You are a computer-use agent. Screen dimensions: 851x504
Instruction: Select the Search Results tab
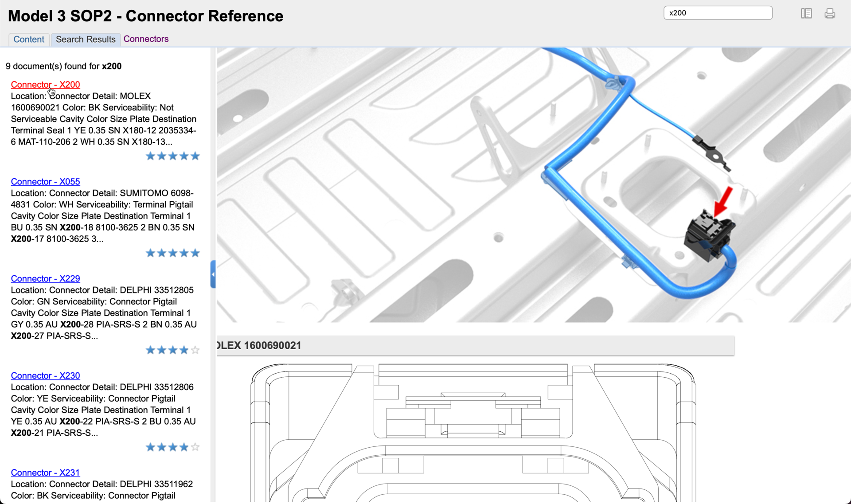pyautogui.click(x=85, y=39)
